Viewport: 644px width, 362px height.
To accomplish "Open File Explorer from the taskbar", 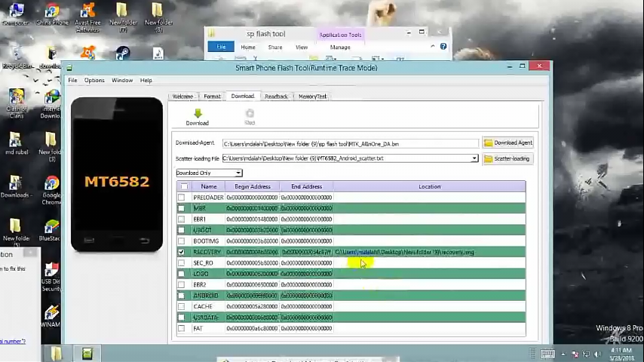I will [57, 354].
